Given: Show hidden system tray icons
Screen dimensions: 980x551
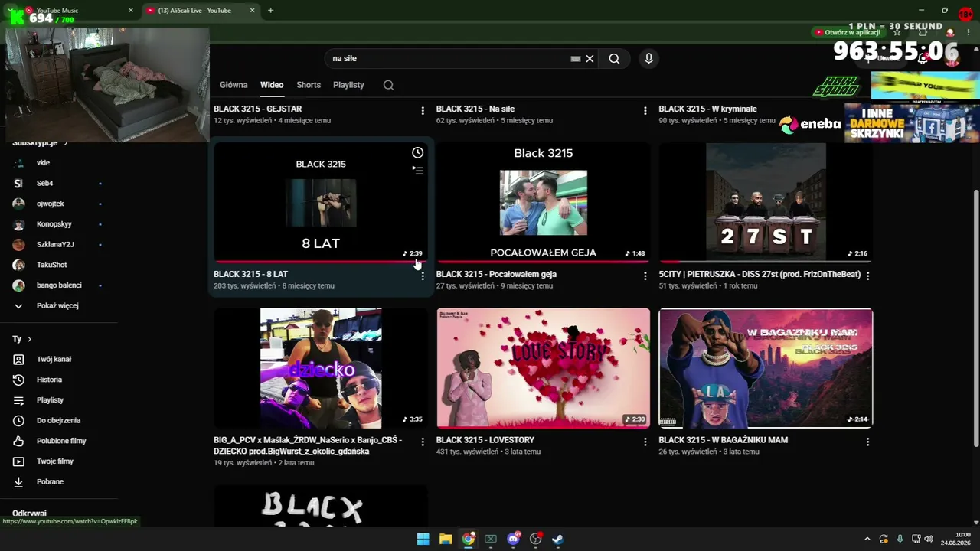Looking at the screenshot, I should click(x=867, y=539).
